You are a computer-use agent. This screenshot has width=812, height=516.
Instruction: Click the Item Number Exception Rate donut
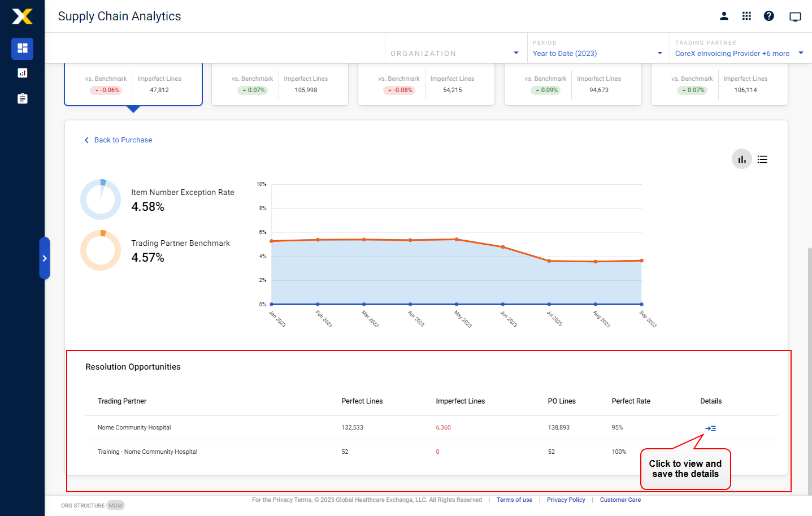pos(101,199)
